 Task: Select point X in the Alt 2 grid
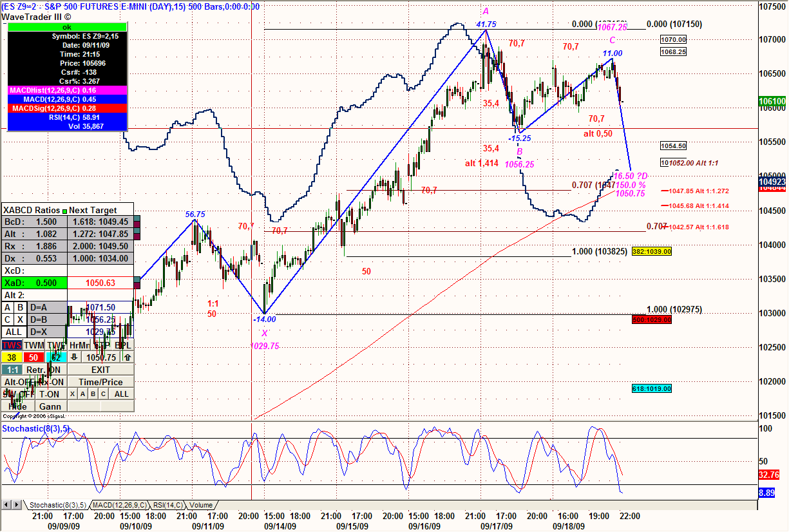20,319
